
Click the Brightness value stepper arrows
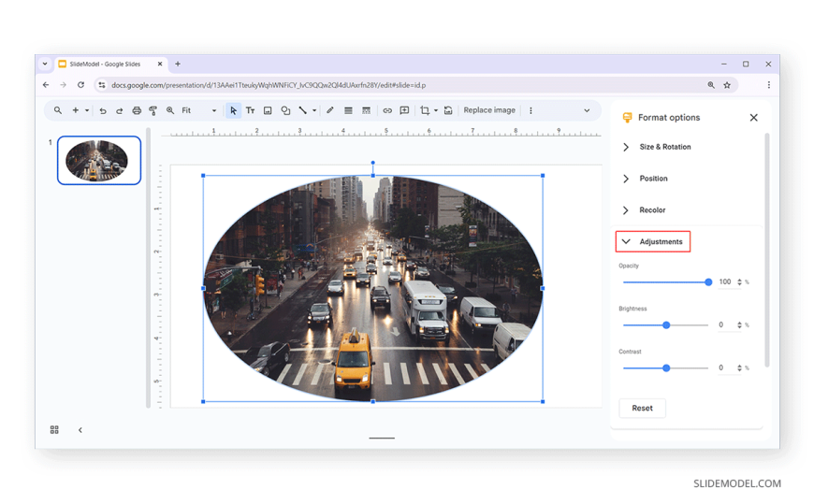pyautogui.click(x=739, y=325)
